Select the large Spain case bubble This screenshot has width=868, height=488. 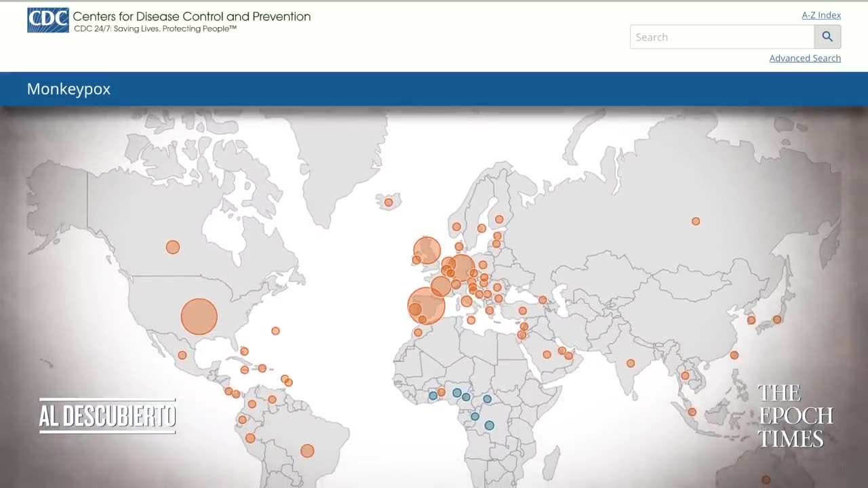point(426,306)
